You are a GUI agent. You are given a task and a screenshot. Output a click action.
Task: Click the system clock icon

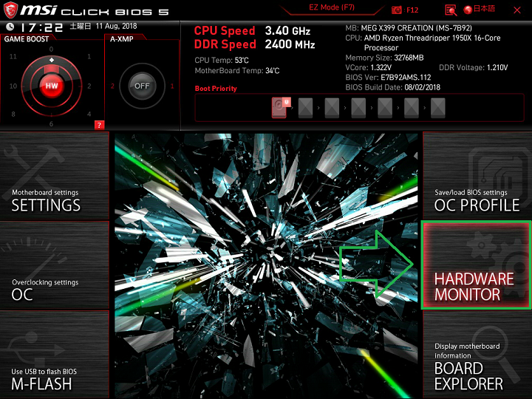click(10, 27)
